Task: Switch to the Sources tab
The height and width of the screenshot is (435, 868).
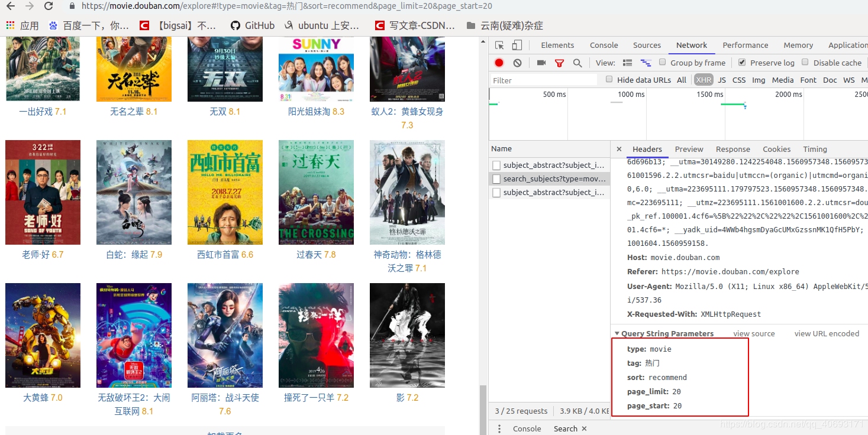Action: [647, 45]
